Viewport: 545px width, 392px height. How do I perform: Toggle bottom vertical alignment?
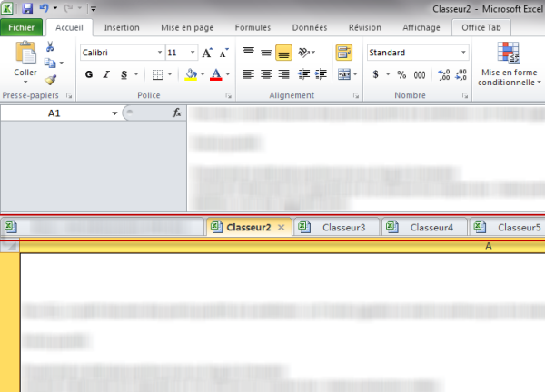283,53
